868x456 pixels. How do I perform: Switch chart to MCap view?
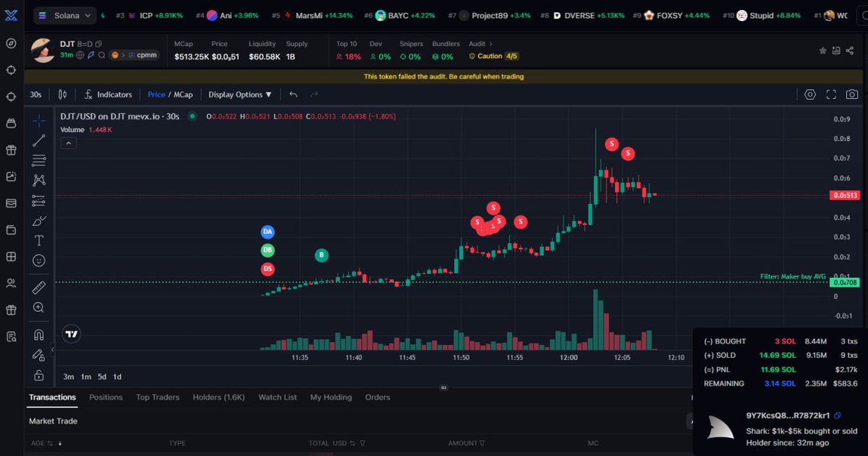(x=183, y=95)
